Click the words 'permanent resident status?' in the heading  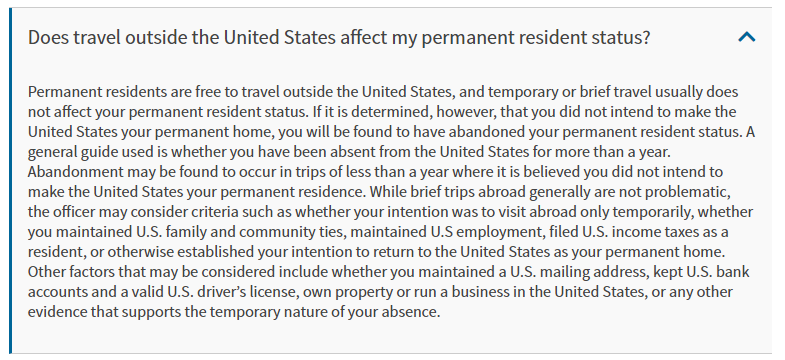(536, 38)
